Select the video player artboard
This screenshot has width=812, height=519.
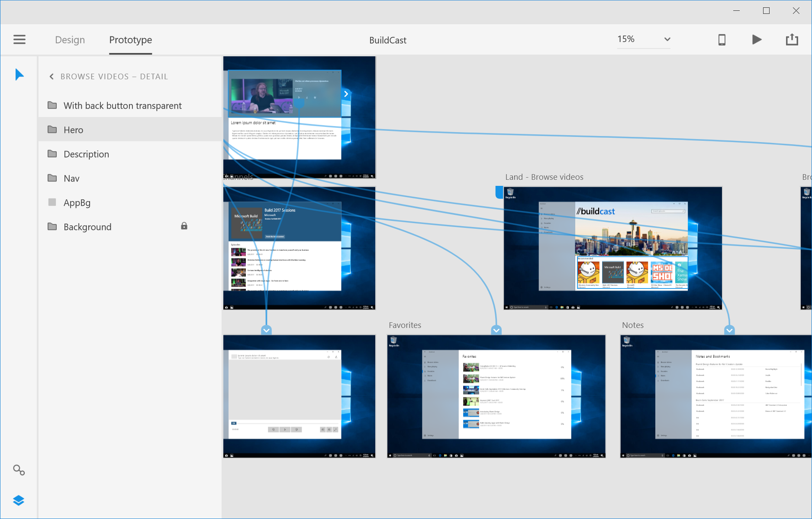pos(299,396)
